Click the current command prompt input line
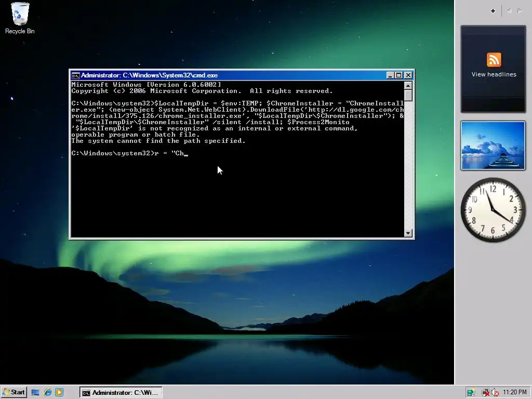 point(129,153)
